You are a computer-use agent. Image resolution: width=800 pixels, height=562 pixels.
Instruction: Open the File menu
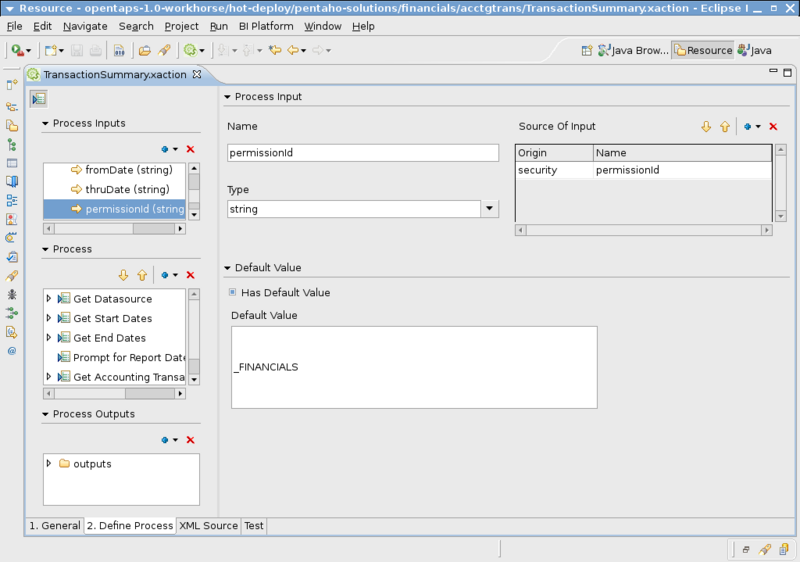14,26
